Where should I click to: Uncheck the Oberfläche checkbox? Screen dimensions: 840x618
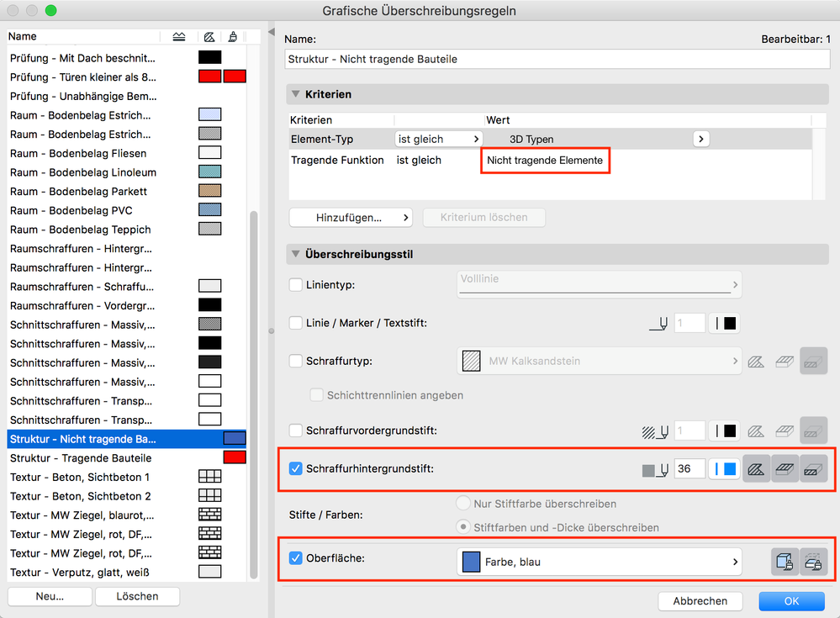[x=296, y=558]
